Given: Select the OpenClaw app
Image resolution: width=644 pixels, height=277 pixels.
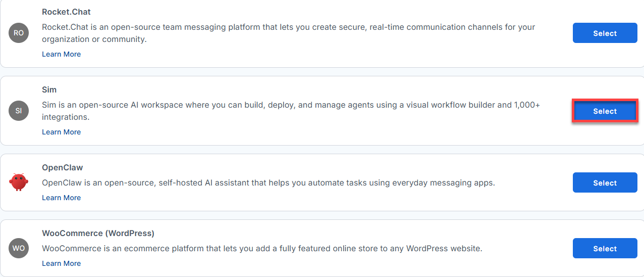Looking at the screenshot, I should coord(605,183).
